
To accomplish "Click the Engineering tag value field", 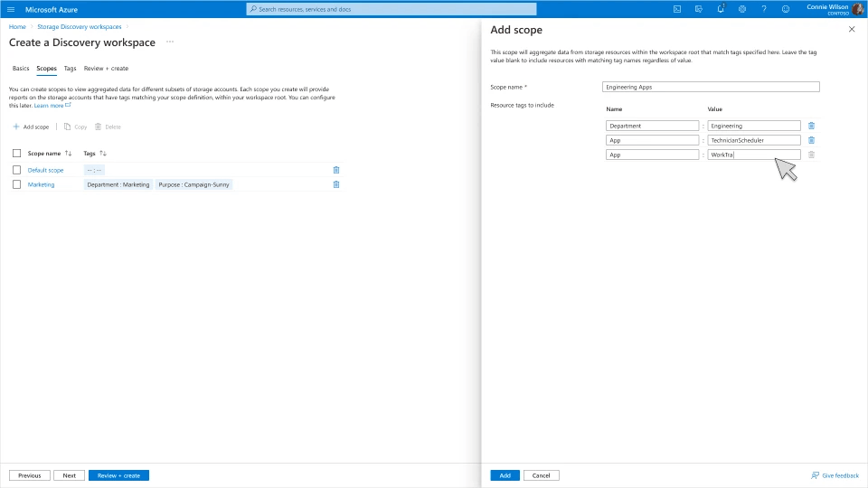I will click(754, 126).
